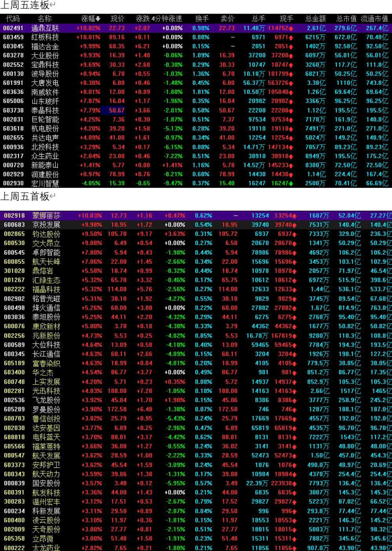Click stock name 安邦护卫
Image resolution: width=392 pixels, height=551 pixels.
[x=46, y=465]
